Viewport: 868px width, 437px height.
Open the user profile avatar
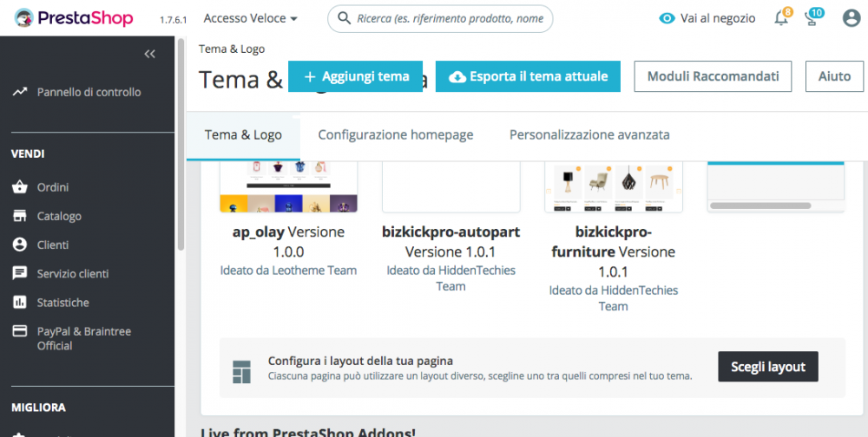(852, 18)
